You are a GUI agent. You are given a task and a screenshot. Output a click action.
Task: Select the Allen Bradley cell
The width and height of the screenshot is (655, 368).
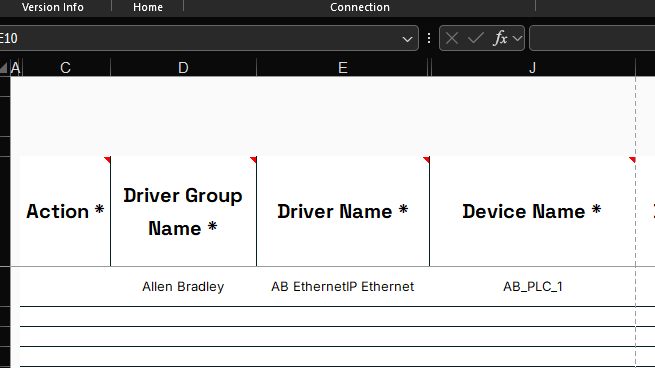point(183,287)
